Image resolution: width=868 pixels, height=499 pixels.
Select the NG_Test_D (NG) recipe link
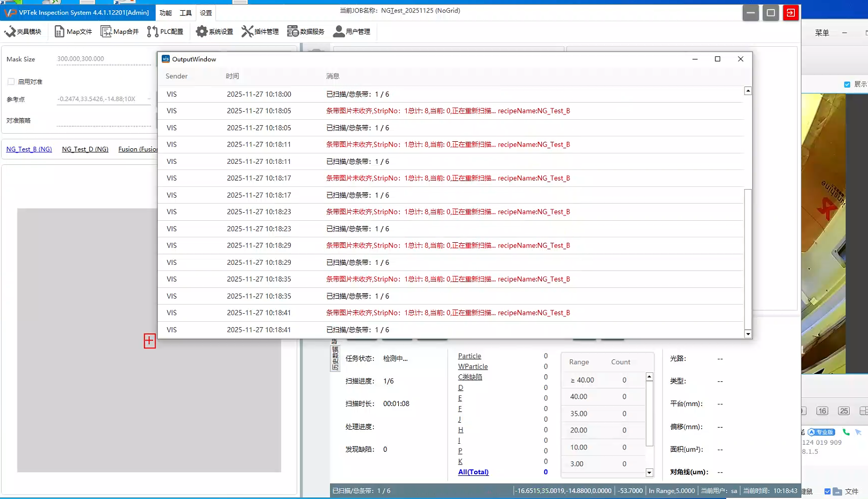[x=85, y=149]
